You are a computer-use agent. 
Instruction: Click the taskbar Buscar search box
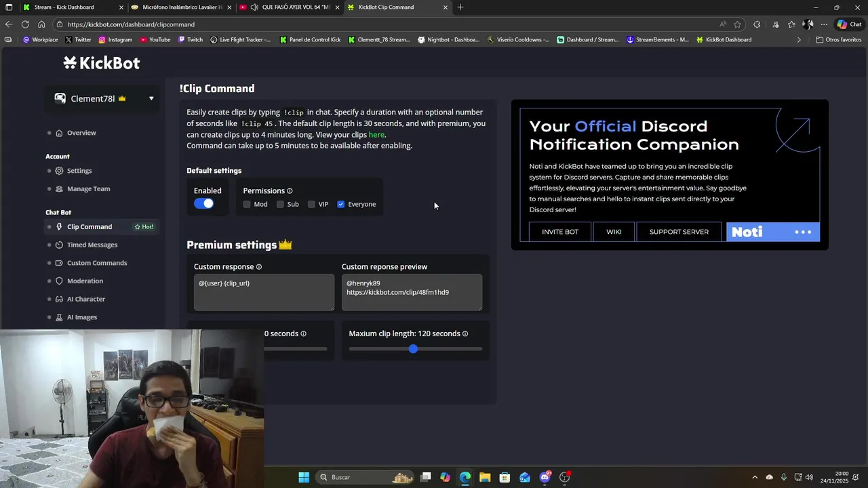[365, 477]
